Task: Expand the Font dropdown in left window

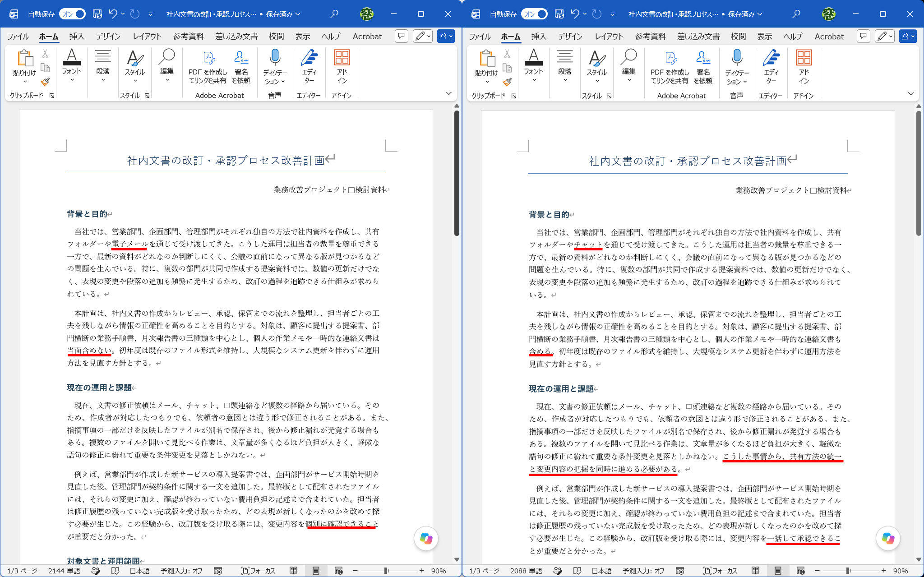Action: (x=72, y=66)
